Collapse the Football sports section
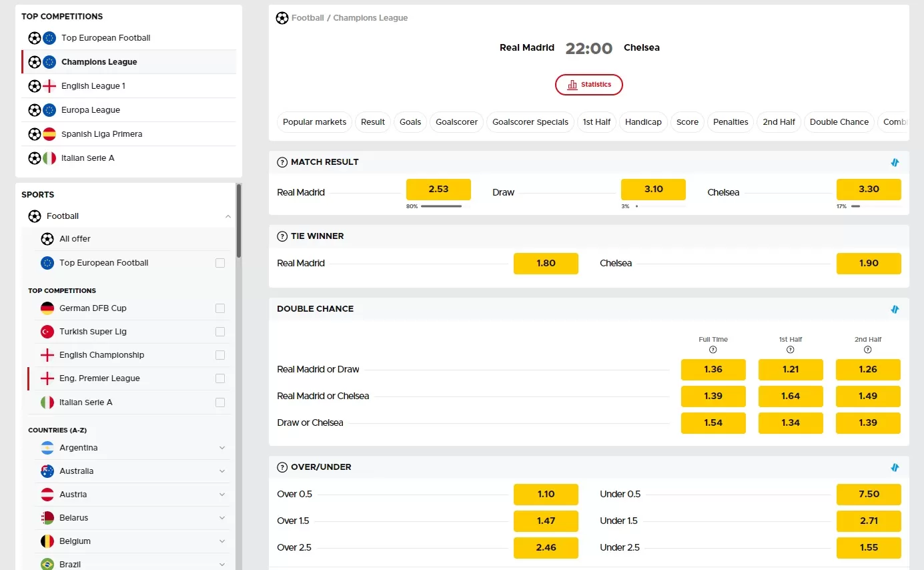924x570 pixels. (x=228, y=216)
